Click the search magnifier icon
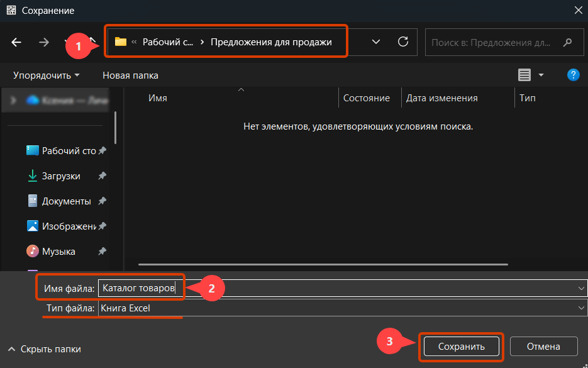Viewport: 588px width, 368px height. (568, 42)
